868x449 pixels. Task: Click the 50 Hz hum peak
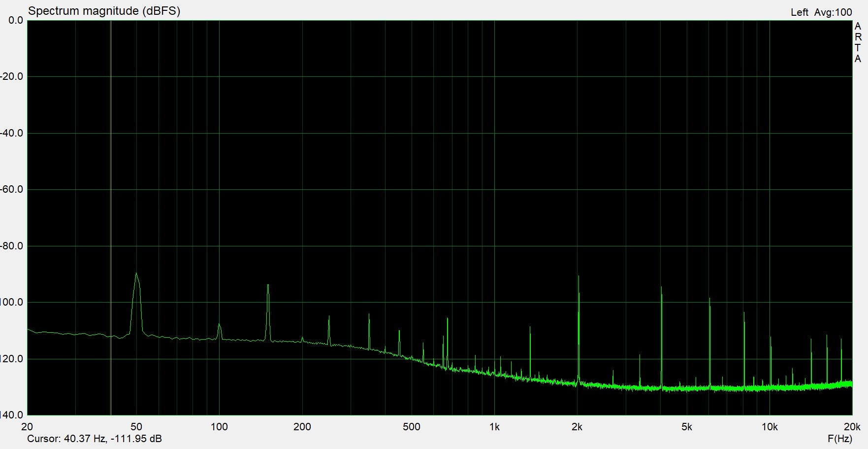[136, 274]
